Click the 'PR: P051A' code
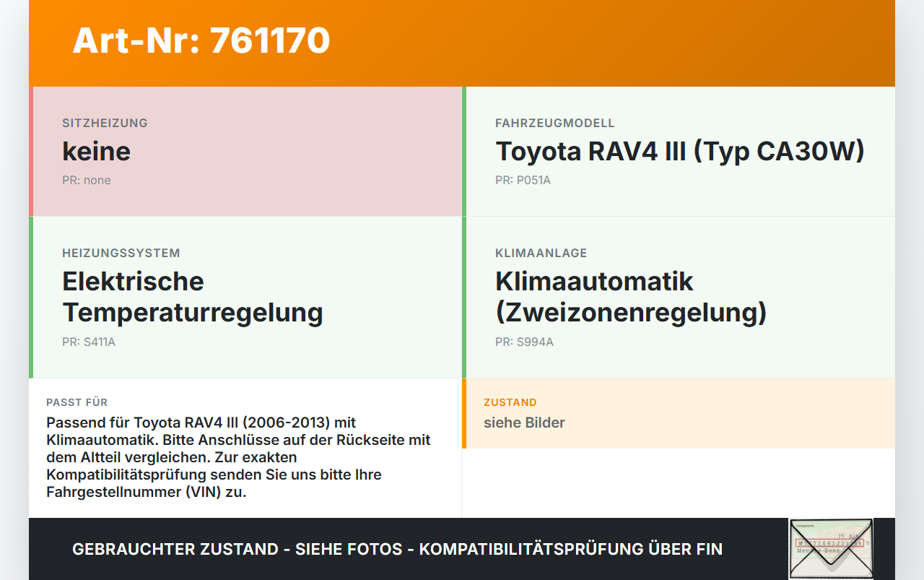Image resolution: width=924 pixels, height=580 pixels. tap(523, 180)
